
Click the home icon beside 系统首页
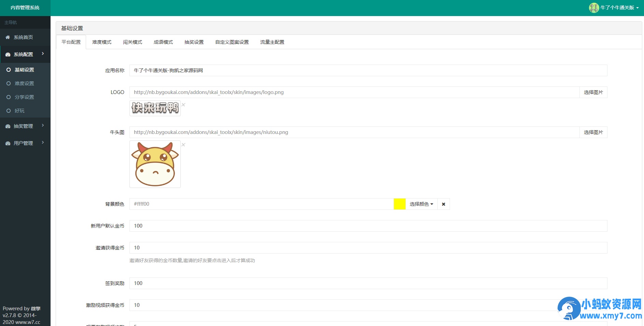[x=8, y=37]
